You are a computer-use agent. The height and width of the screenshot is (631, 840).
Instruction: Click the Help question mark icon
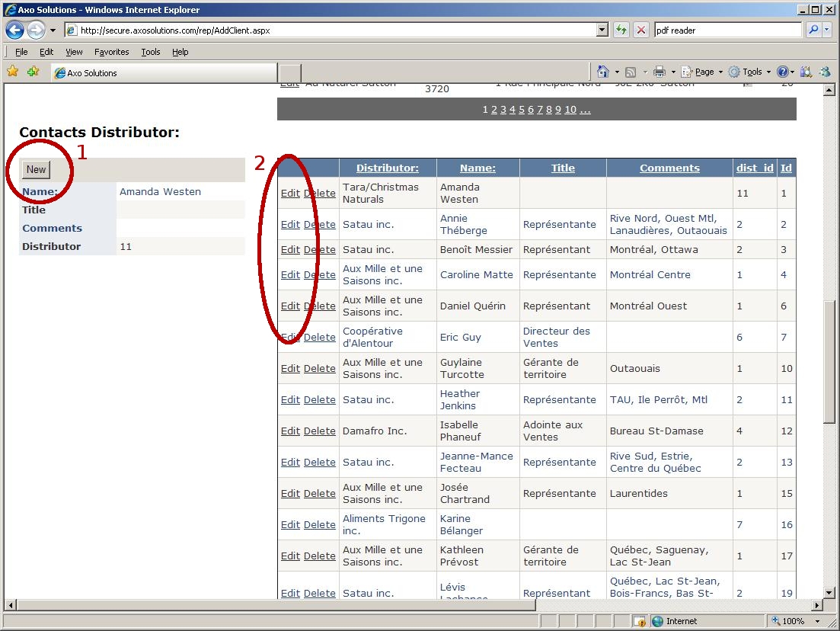pyautogui.click(x=783, y=72)
